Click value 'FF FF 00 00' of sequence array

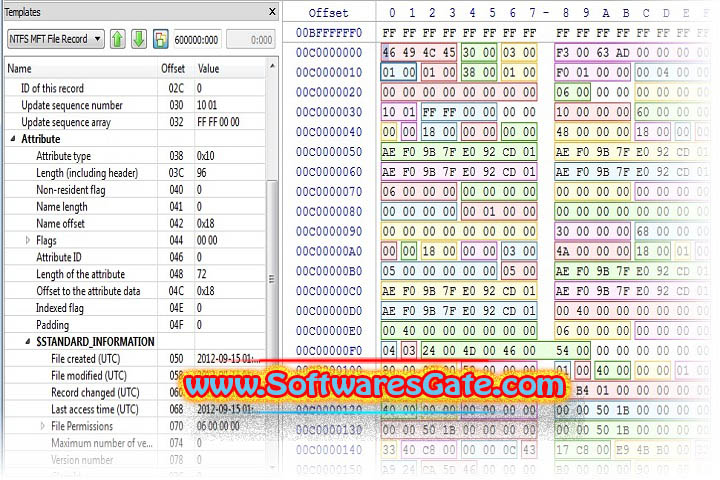[x=218, y=122]
